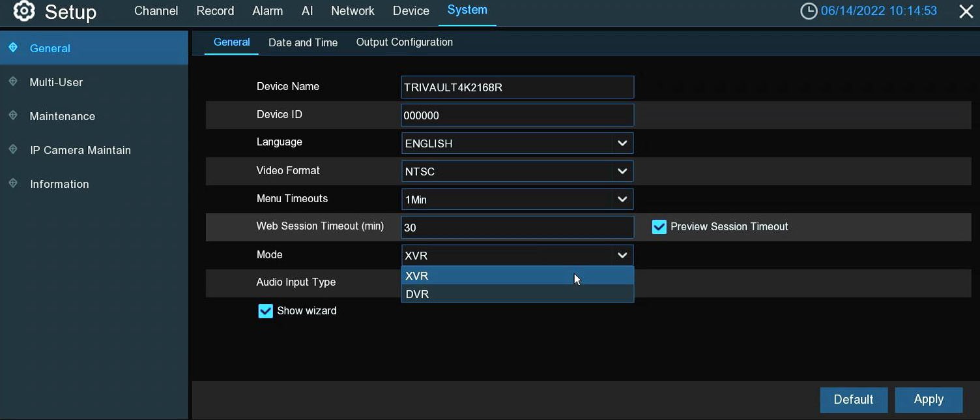The height and width of the screenshot is (420, 980).
Task: Uncheck the Preview Session Timeout checkbox
Action: (659, 227)
